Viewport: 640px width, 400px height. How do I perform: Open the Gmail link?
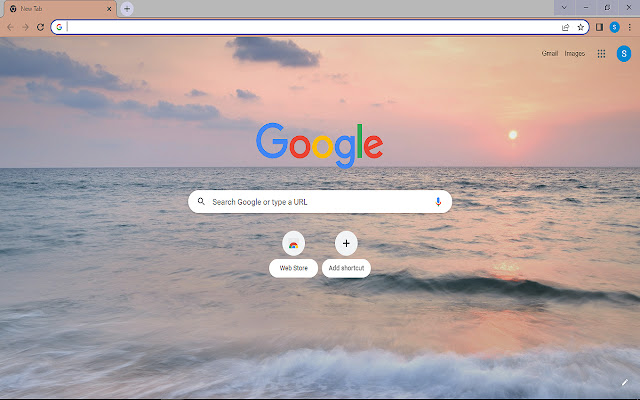(549, 53)
